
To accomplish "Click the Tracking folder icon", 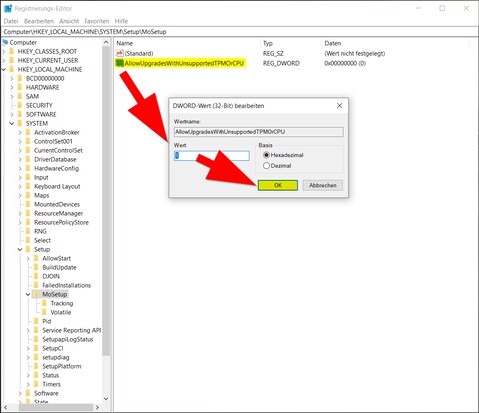I will 44,303.
